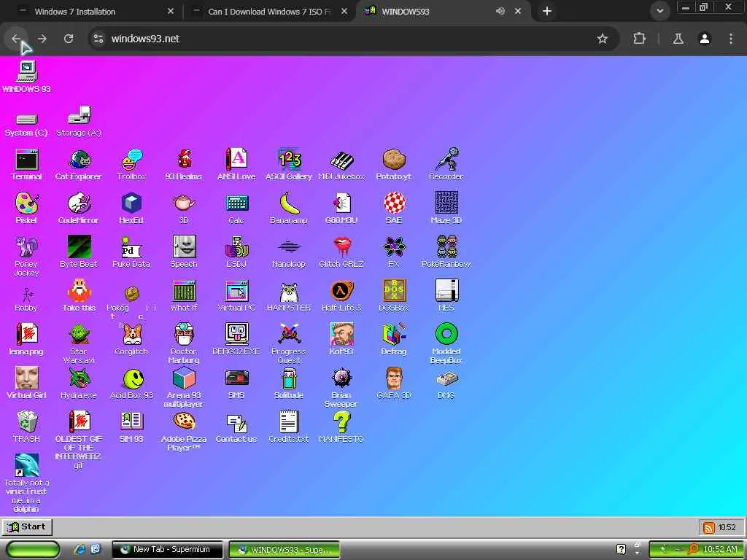Launch the Corglitch corgi icon

[131, 340]
